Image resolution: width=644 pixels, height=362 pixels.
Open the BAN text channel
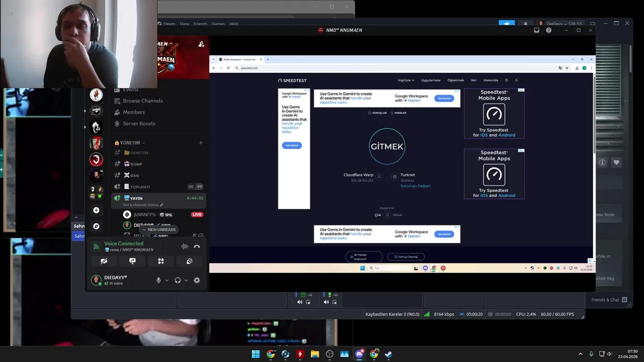[x=158, y=175]
